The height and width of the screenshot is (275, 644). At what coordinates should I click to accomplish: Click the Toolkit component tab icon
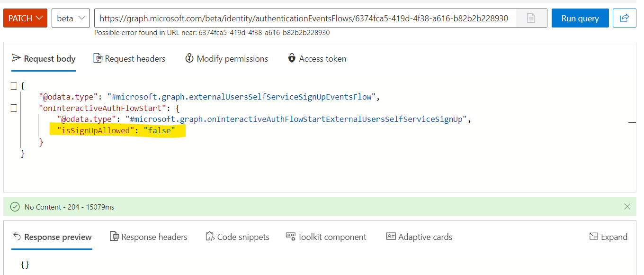coord(289,236)
